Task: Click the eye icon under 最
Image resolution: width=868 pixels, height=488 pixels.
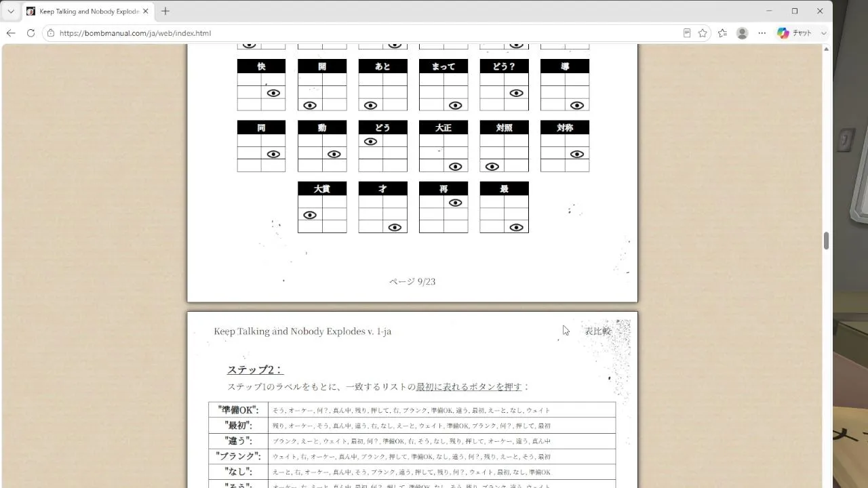Action: (x=516, y=227)
